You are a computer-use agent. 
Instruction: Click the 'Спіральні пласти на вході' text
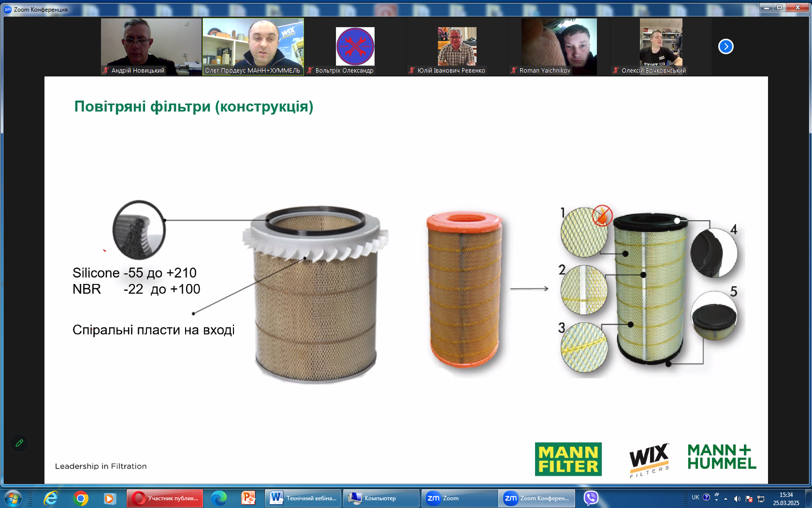pos(154,330)
